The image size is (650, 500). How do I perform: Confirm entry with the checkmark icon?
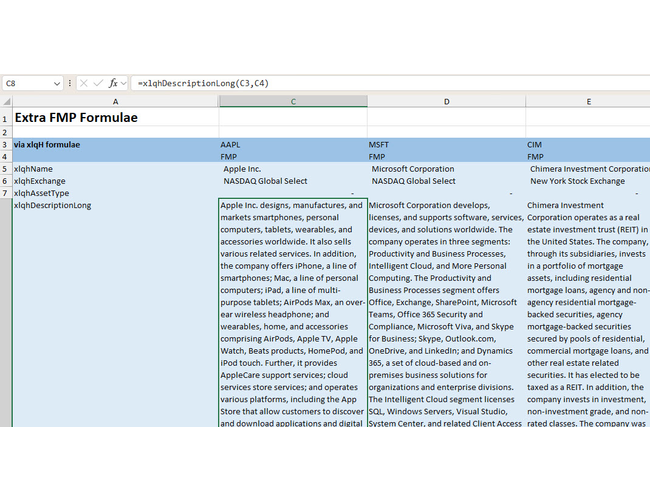tap(98, 83)
